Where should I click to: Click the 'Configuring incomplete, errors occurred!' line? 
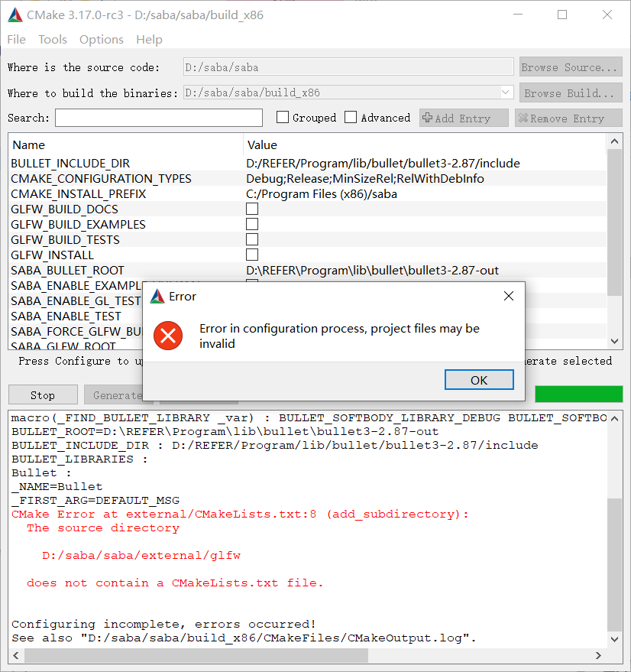pyautogui.click(x=163, y=624)
